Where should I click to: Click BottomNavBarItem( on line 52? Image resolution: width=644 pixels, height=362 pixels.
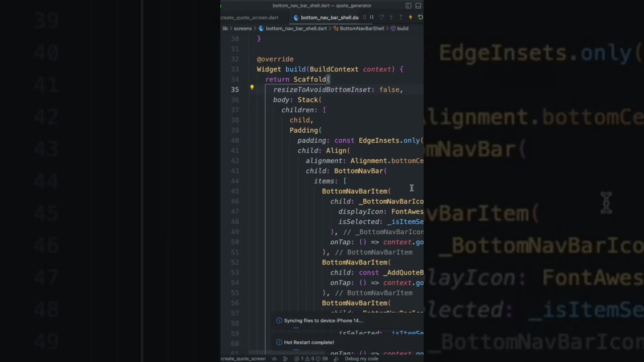tap(356, 262)
